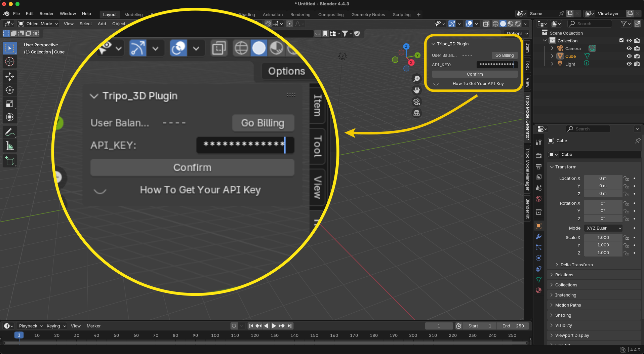Open Tool properties tab icon
The image size is (644, 354).
539,142
